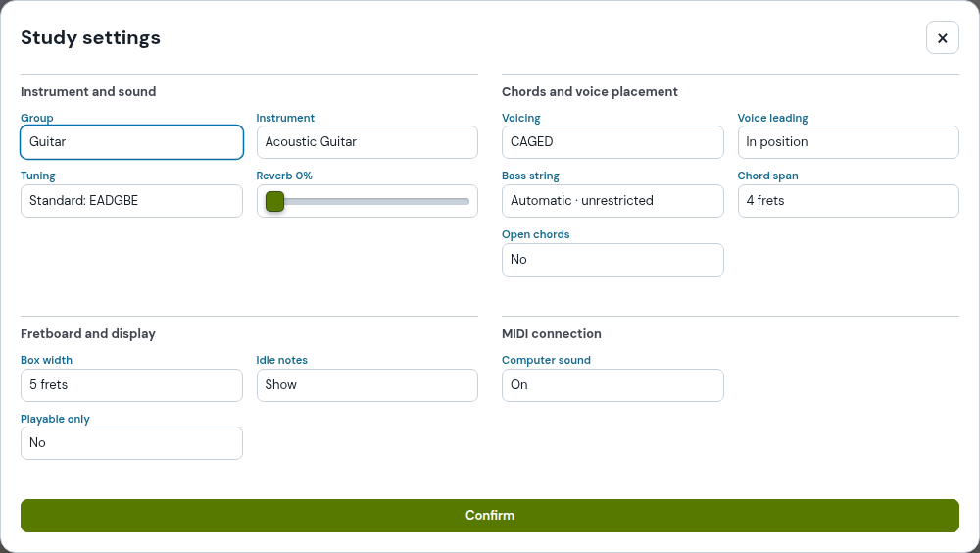Screen dimensions: 980x553
Task: Toggle the Computer sound On option
Action: coord(612,385)
